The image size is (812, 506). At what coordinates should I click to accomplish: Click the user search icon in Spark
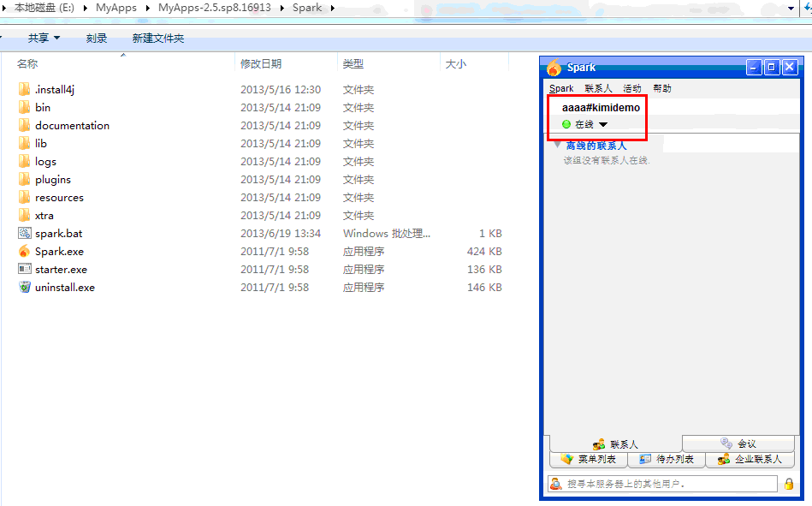coord(556,484)
